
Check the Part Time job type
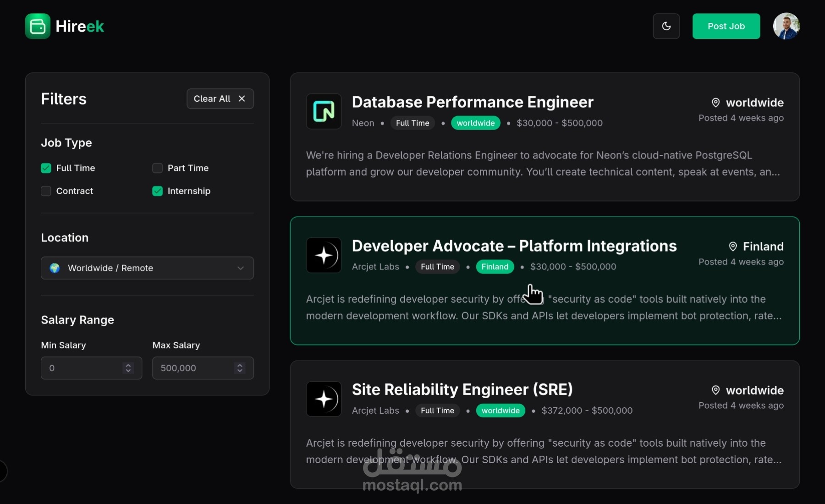157,168
